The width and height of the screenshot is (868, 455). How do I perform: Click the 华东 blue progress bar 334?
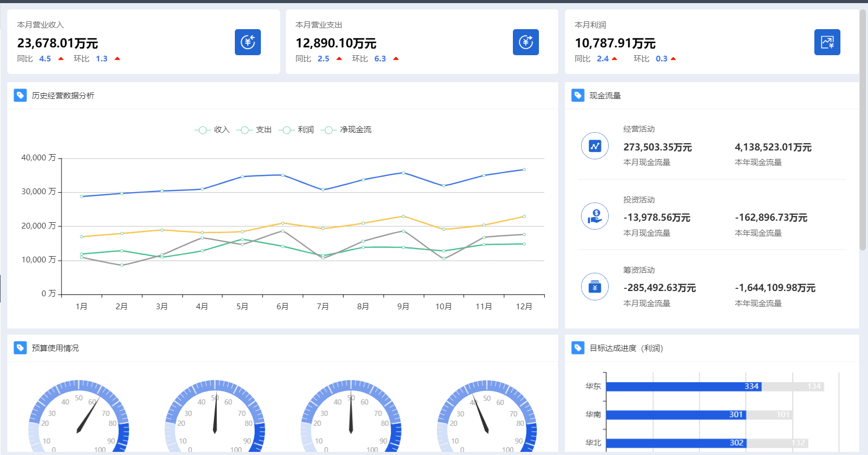coord(684,386)
